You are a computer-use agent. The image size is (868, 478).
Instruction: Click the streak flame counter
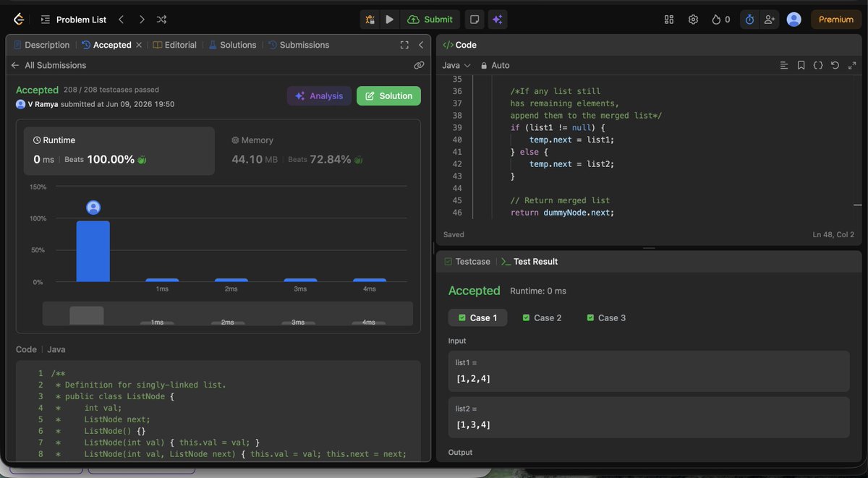tap(720, 20)
